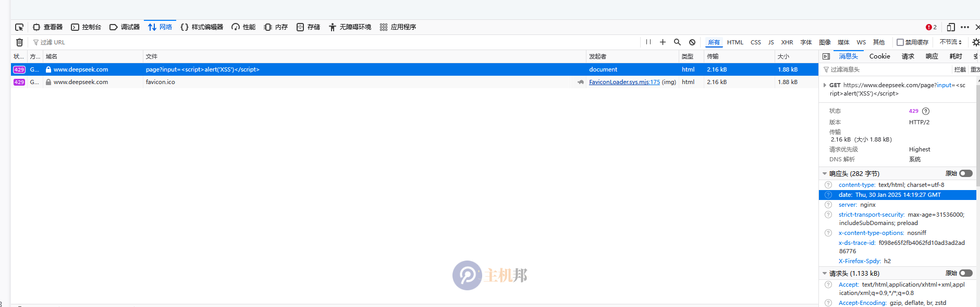Sort by 传输 column header
The height and width of the screenshot is (307, 980).
coord(739,56)
